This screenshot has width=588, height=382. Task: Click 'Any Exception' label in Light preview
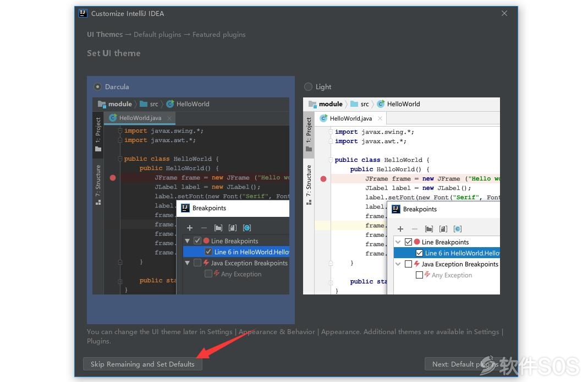452,275
